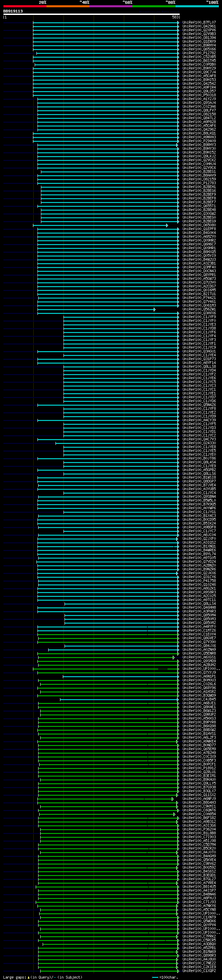Click the orange ~40% identity legend segment
The width and height of the screenshot is (222, 980).
pos(68,6)
